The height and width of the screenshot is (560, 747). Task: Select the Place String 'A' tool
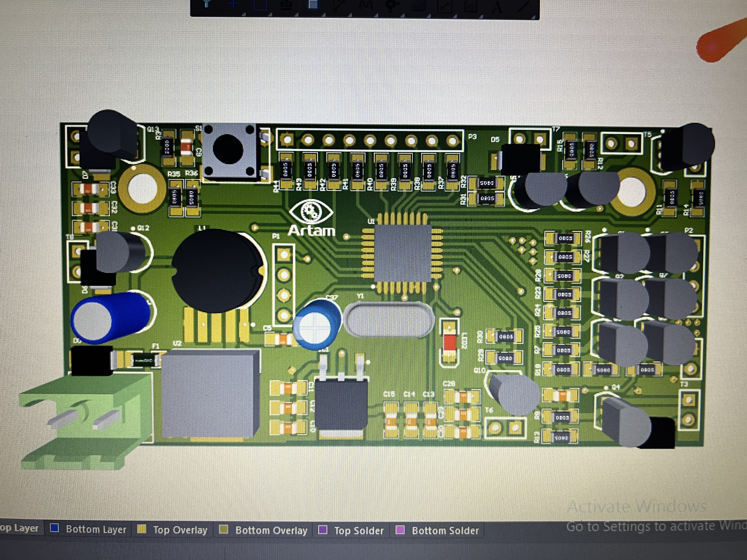coord(497,7)
